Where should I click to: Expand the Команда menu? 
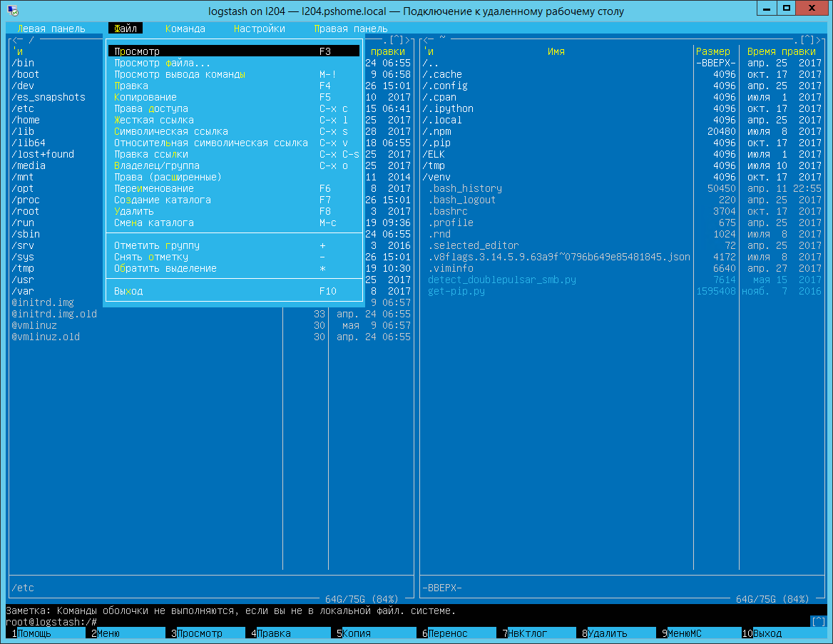[x=185, y=29]
